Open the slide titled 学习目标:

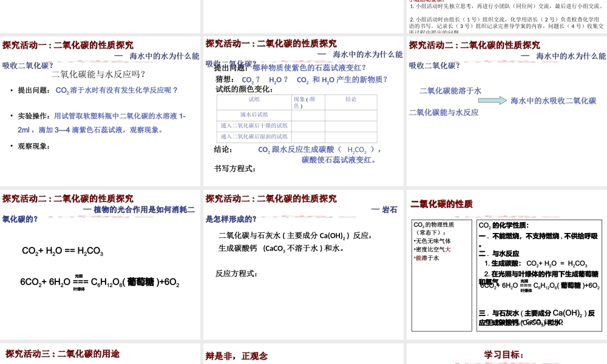click(x=507, y=354)
